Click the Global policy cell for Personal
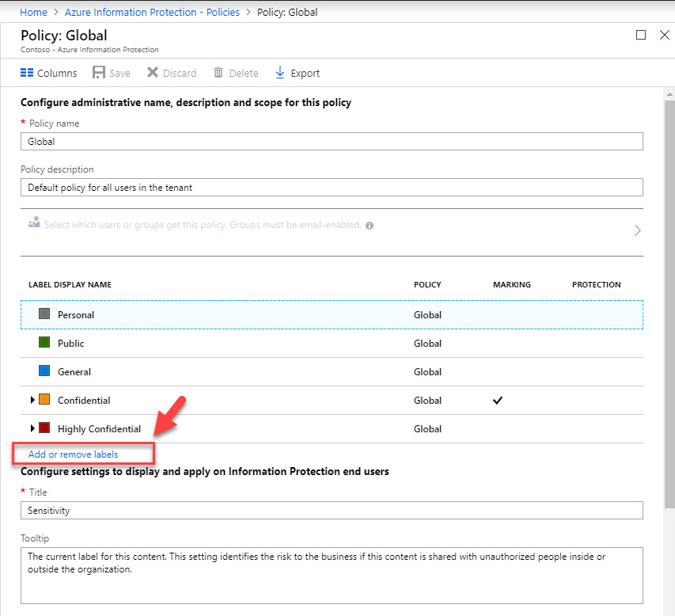Viewport: 675px width, 616px height. coord(427,315)
